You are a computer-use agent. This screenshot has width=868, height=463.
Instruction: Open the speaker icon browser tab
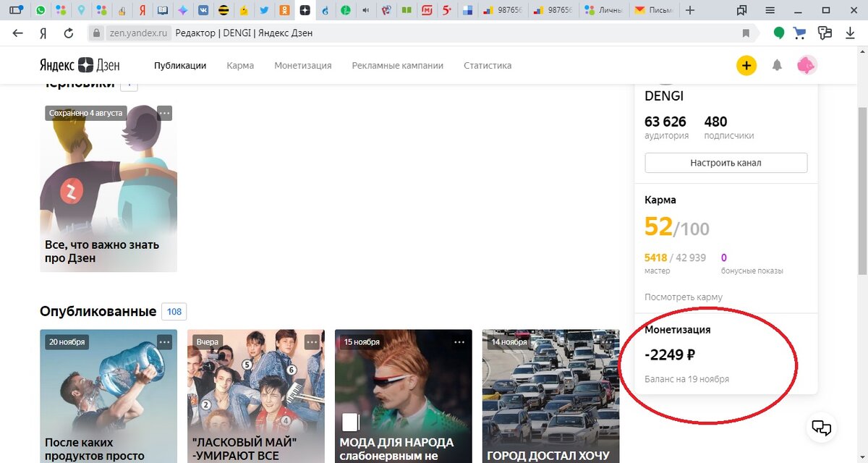pyautogui.click(x=366, y=10)
